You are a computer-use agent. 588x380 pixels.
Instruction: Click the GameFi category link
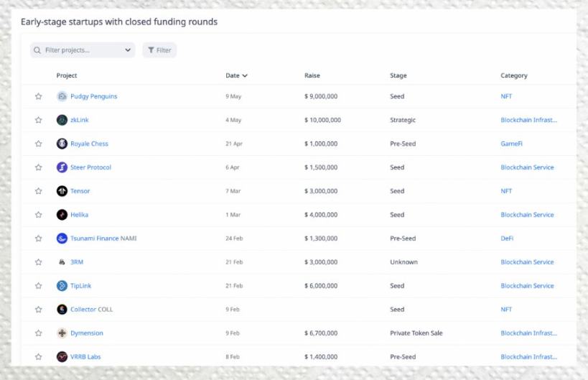point(511,144)
